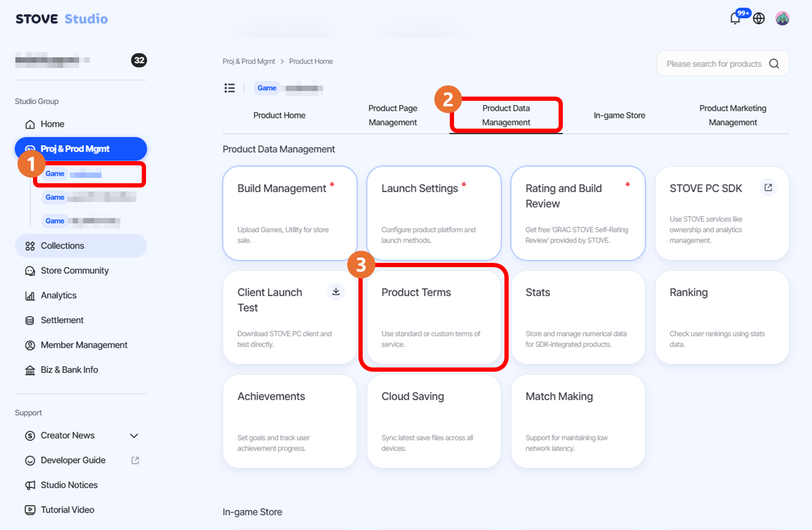Click the STOVE Studio logo

click(x=62, y=19)
